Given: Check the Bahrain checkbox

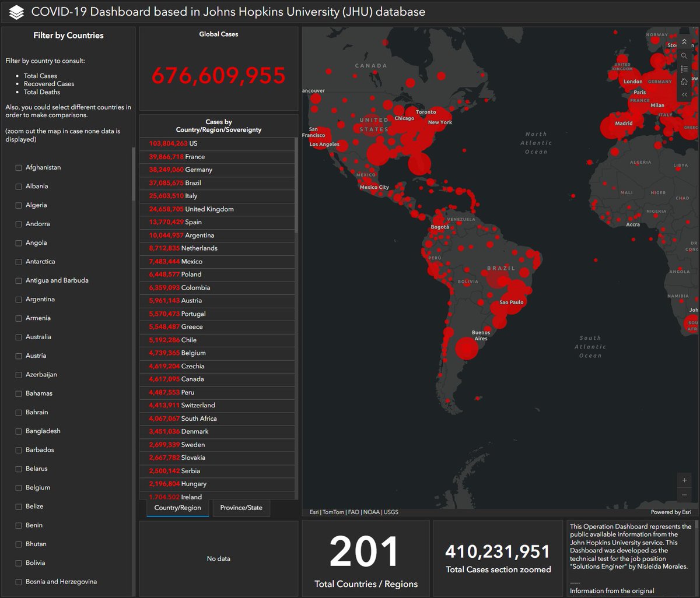Looking at the screenshot, I should click(19, 413).
